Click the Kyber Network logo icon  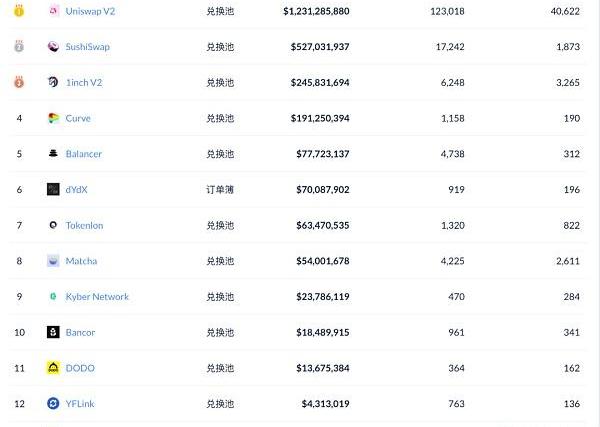coord(53,297)
